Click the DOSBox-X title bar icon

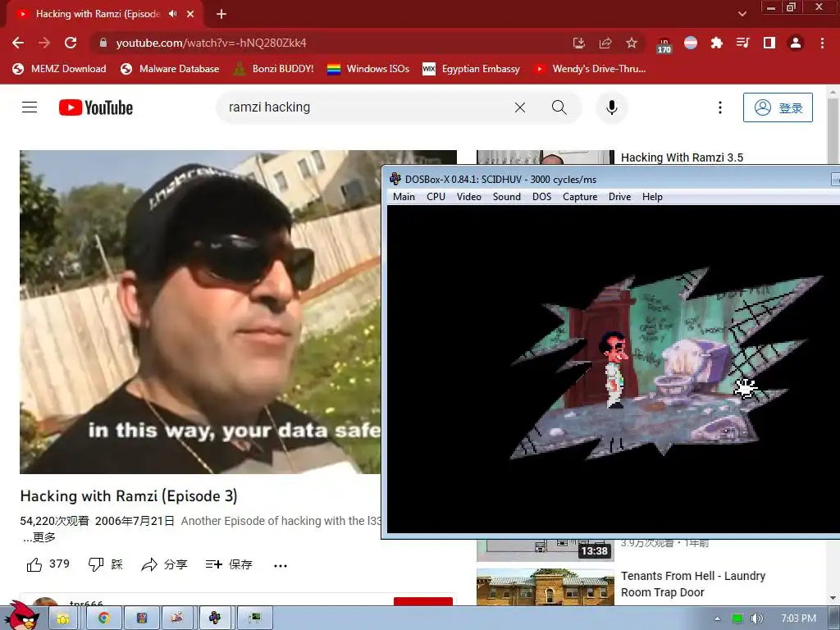[x=395, y=179]
